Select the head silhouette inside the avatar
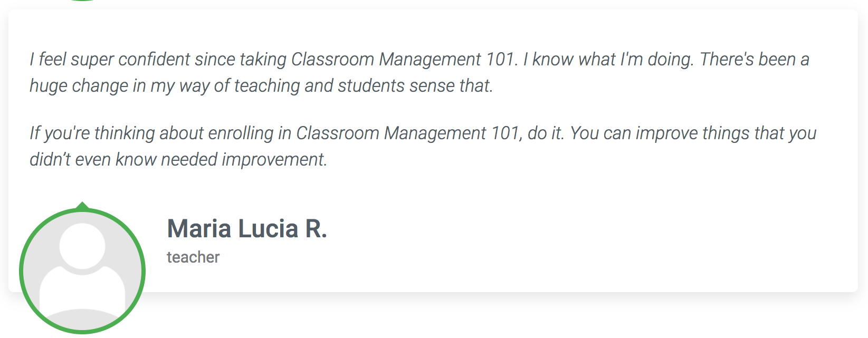This screenshot has width=868, height=338. (82, 246)
